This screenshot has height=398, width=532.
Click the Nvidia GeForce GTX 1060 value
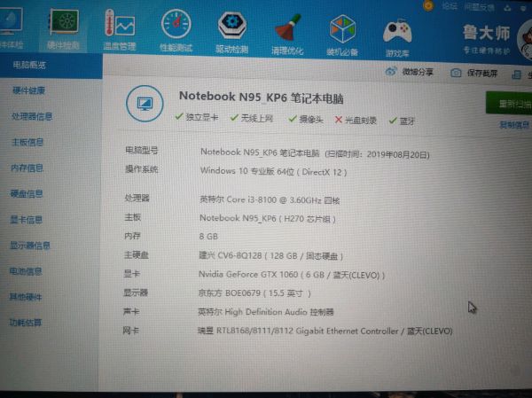292,275
